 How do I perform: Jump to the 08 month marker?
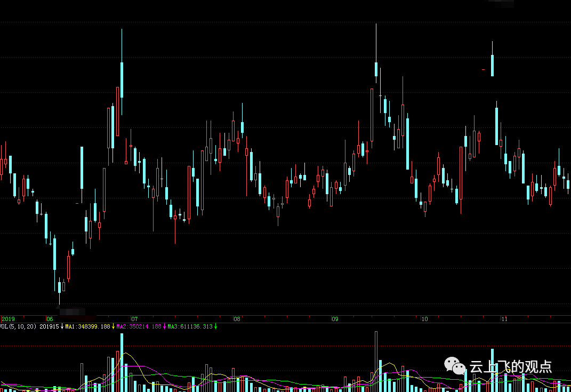(x=237, y=319)
